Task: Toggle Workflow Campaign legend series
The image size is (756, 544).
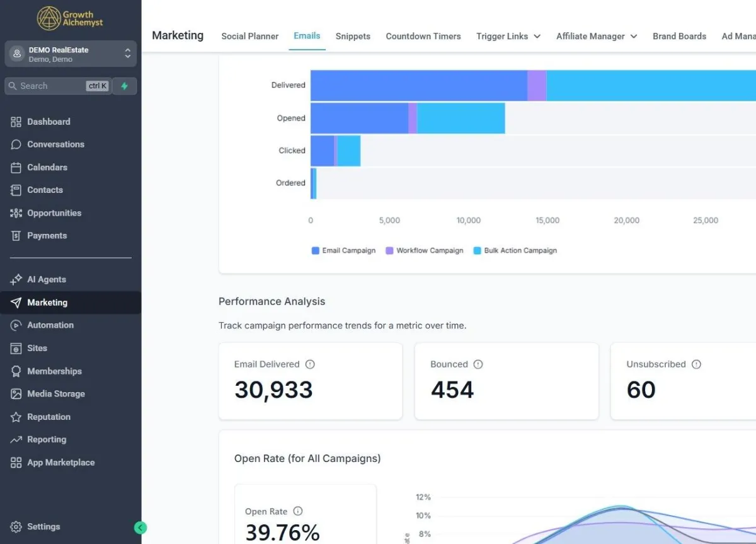Action: coord(424,251)
